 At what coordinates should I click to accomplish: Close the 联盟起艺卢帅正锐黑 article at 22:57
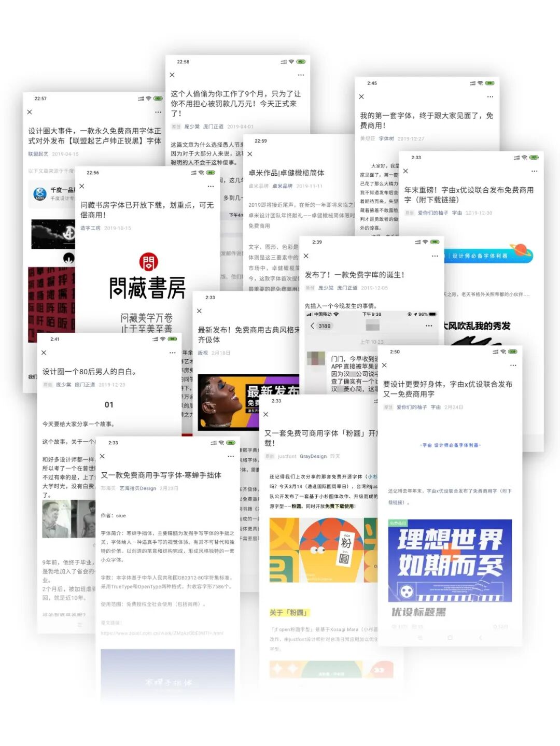click(30, 112)
